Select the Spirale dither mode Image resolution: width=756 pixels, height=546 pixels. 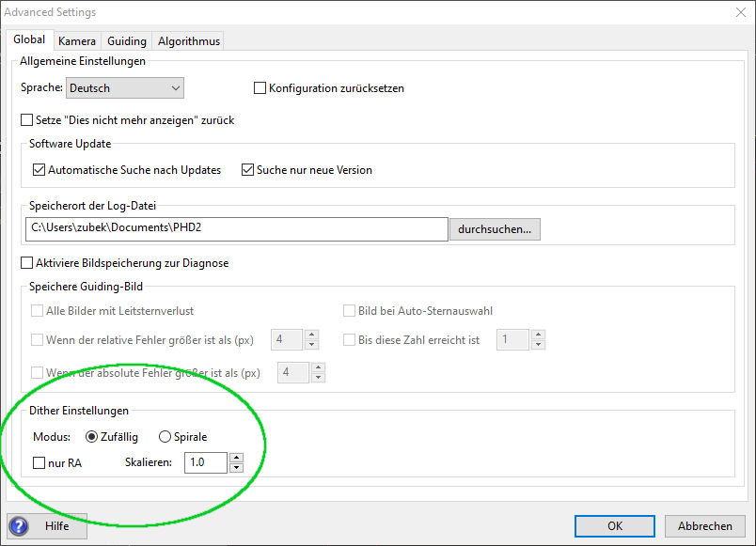[x=165, y=437]
